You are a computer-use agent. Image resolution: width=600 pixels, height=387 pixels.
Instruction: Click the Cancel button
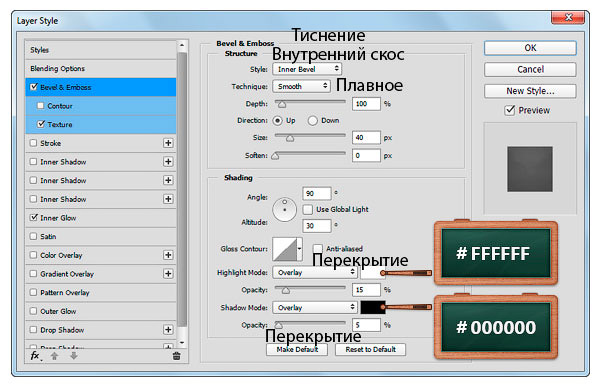pos(530,69)
